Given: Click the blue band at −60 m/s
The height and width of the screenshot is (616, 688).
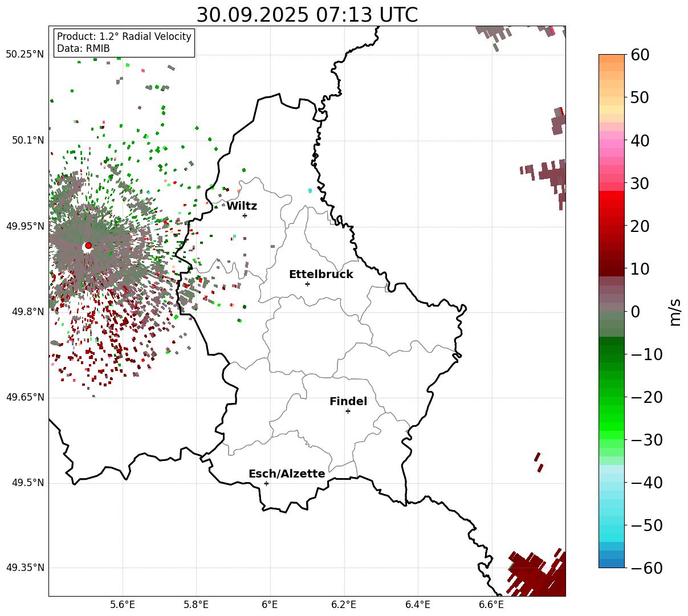Looking at the screenshot, I should [612, 563].
